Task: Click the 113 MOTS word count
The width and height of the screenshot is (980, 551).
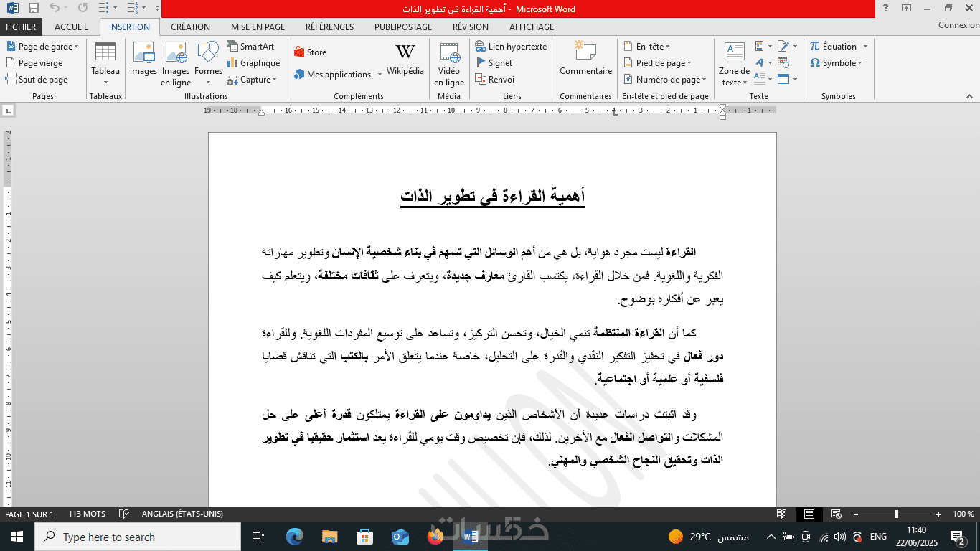Action: (x=87, y=514)
